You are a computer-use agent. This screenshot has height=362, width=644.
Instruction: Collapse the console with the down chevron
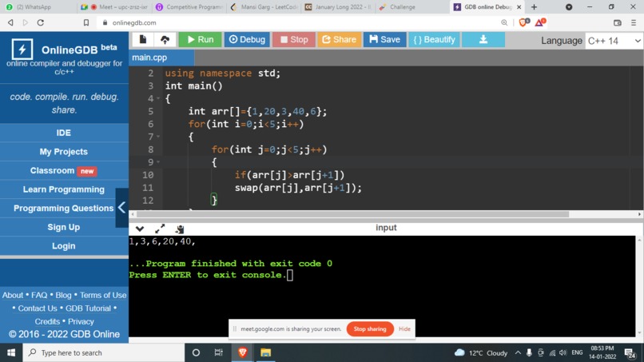coord(140,229)
